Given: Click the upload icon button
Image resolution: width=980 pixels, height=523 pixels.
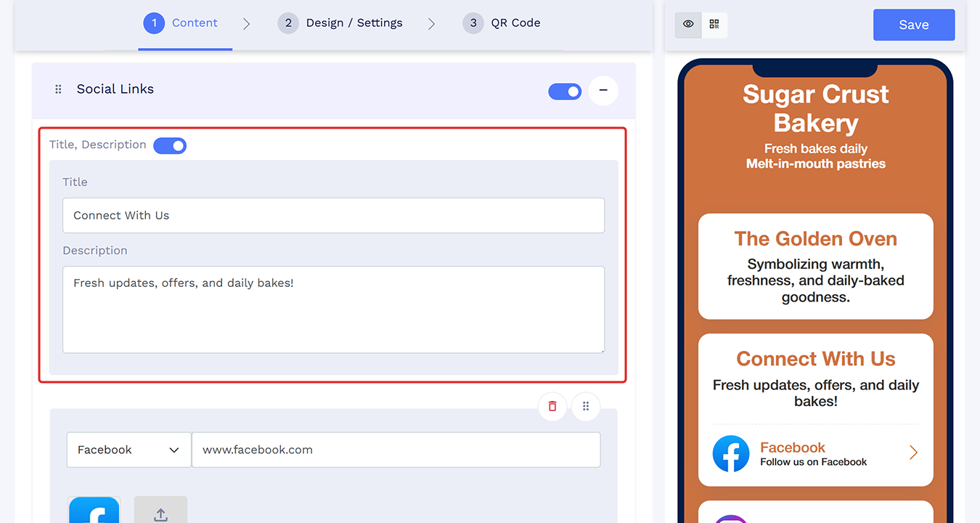Looking at the screenshot, I should (161, 510).
